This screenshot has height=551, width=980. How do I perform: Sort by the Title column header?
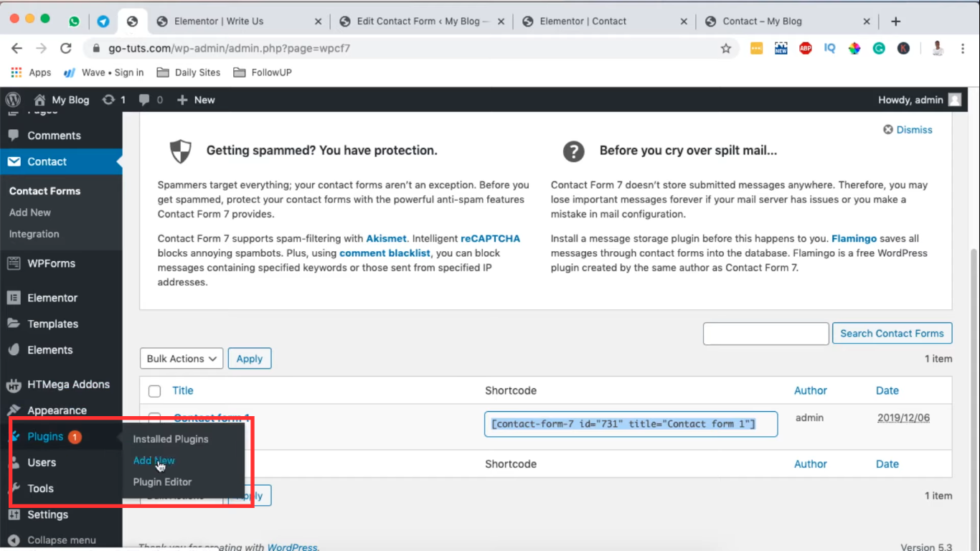point(183,390)
